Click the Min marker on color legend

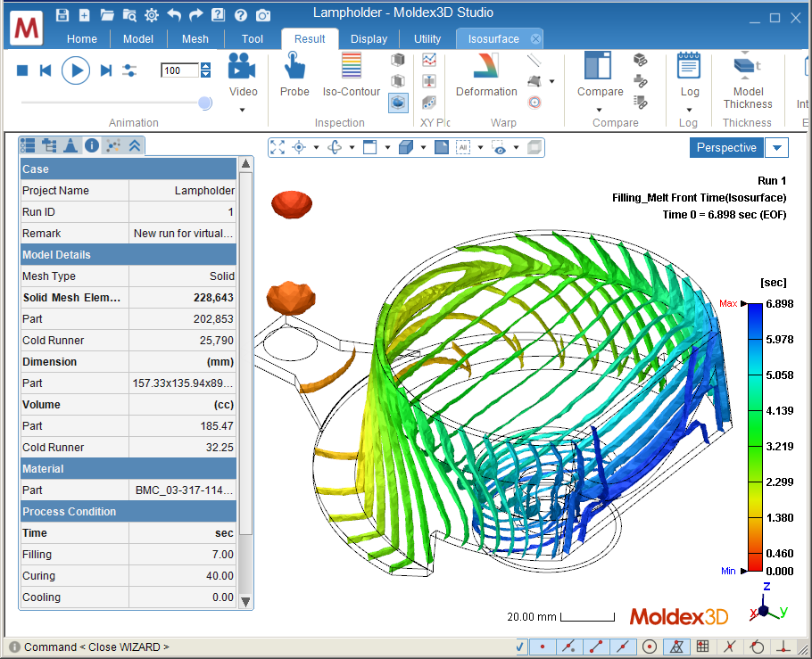[x=733, y=571]
